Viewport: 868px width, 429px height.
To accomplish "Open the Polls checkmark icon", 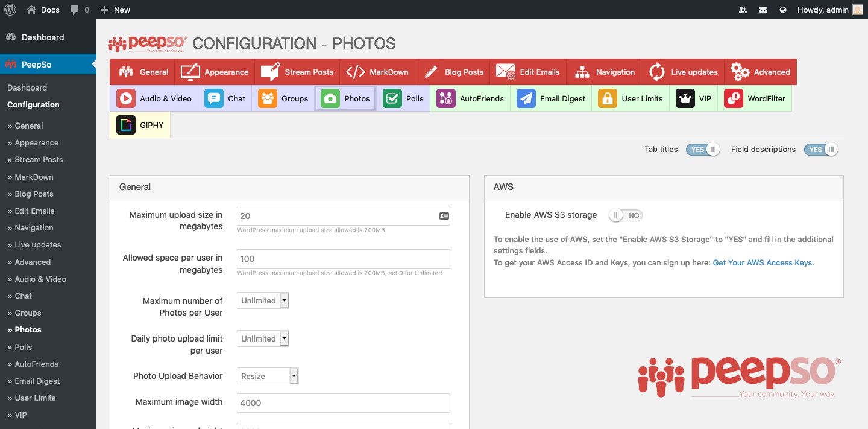I will click(392, 98).
